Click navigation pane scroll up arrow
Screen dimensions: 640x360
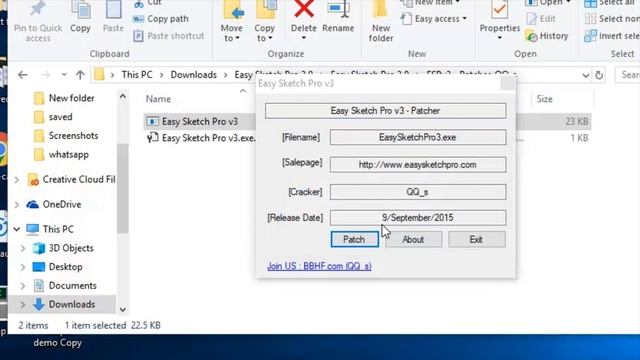(123, 97)
